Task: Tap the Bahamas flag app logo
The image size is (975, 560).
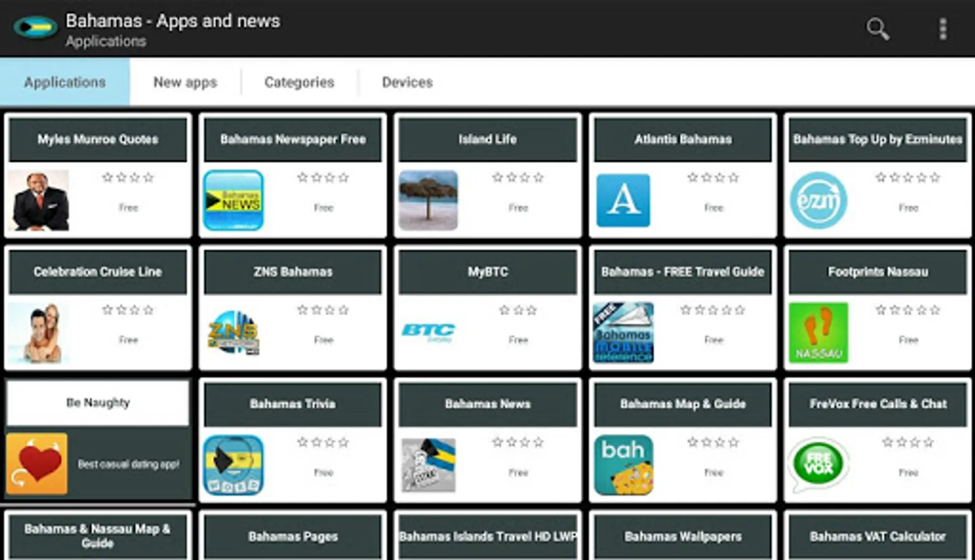Action: (35, 27)
